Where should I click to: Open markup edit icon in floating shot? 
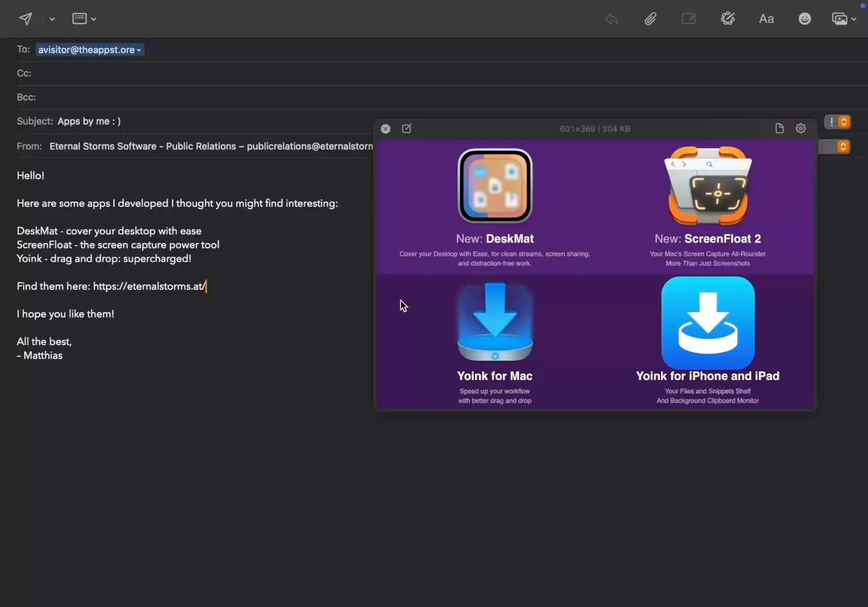tap(406, 129)
